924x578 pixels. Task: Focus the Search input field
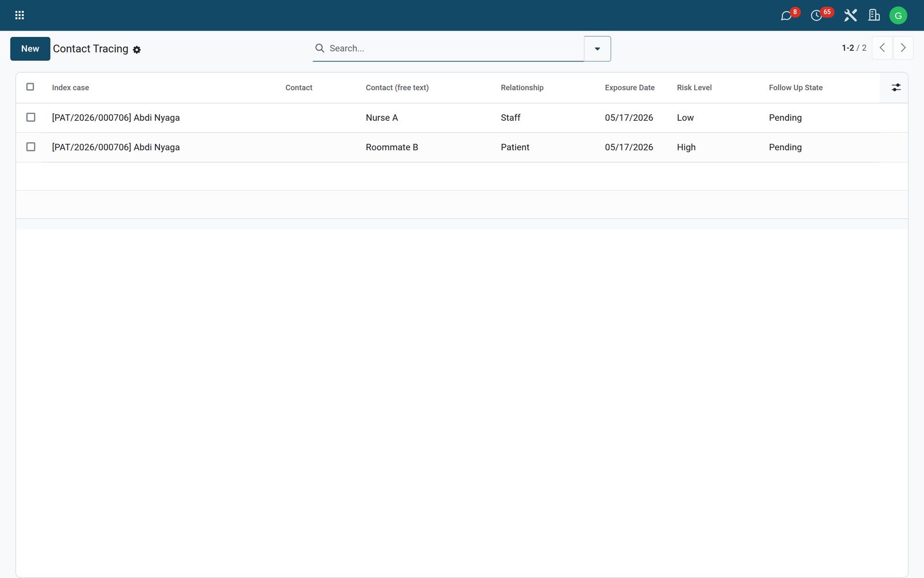pyautogui.click(x=455, y=49)
